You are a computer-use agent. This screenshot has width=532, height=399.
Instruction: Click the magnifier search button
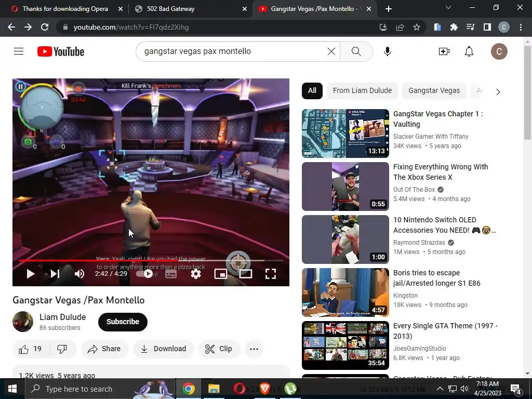coord(356,51)
